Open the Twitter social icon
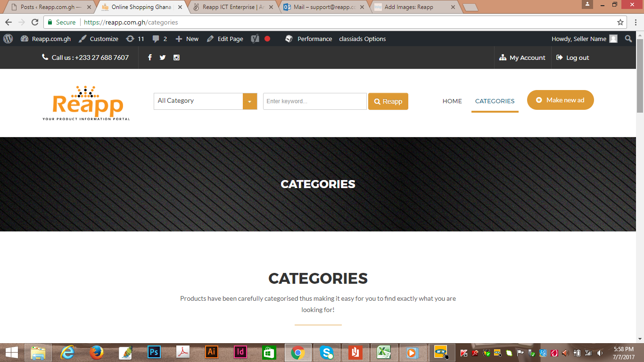This screenshot has height=362, width=644. (163, 58)
